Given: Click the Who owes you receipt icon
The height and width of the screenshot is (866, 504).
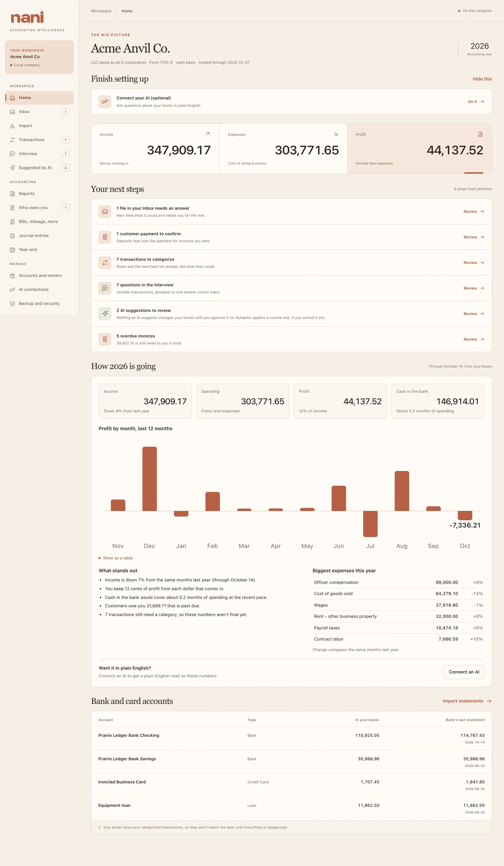Looking at the screenshot, I should (12, 208).
